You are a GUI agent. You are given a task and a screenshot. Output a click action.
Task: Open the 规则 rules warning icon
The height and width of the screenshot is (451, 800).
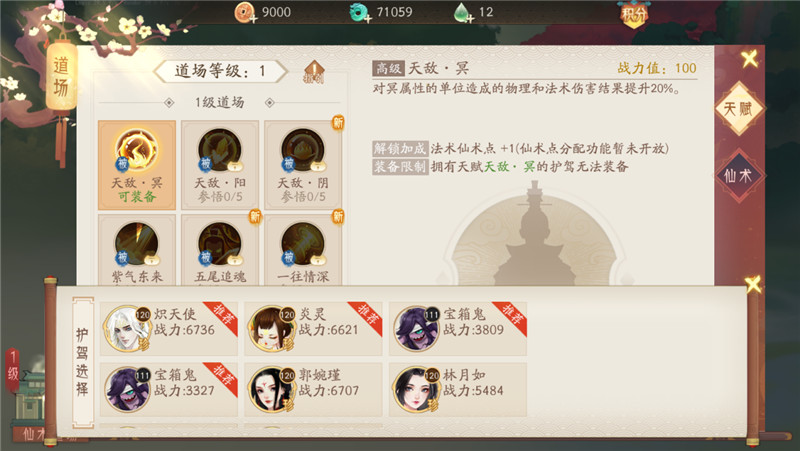[314, 72]
